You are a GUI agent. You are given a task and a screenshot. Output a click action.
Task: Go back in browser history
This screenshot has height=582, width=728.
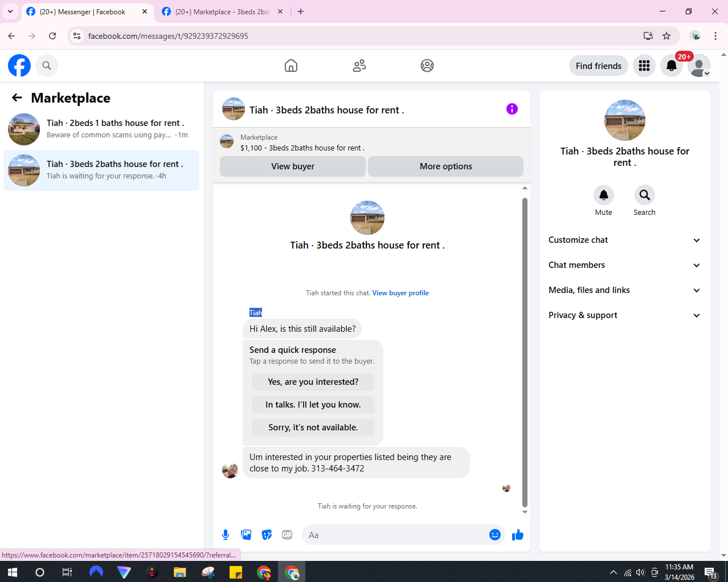11,36
